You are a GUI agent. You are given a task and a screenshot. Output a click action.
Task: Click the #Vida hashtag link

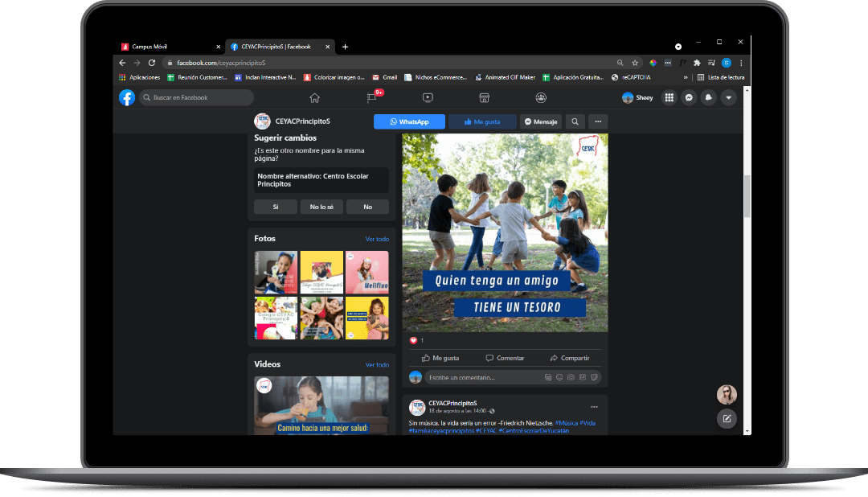588,423
